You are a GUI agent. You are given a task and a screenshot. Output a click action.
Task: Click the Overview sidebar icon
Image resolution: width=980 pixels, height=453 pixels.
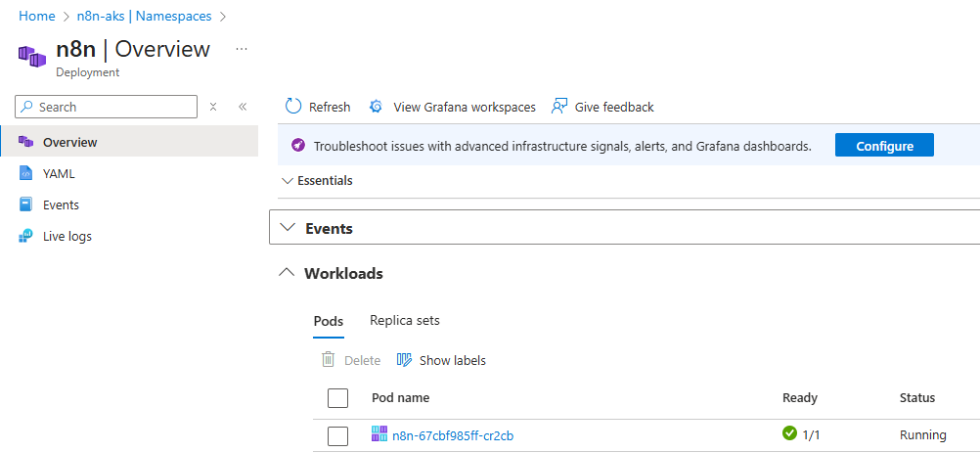click(x=25, y=142)
